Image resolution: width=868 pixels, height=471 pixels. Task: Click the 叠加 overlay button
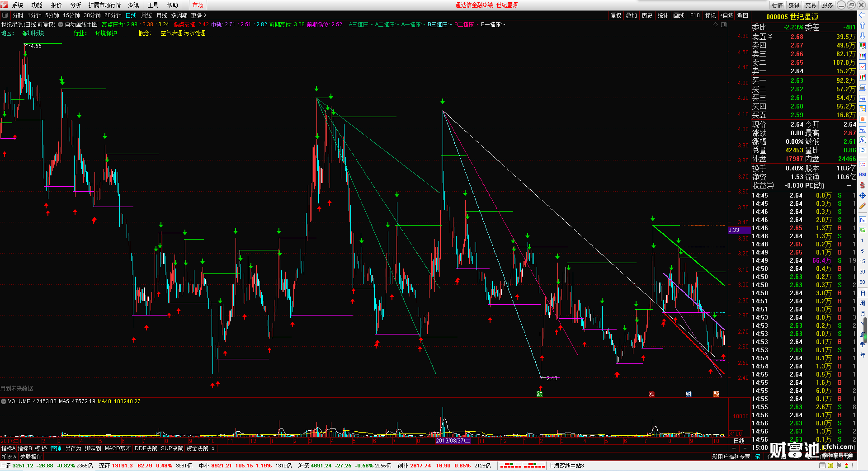pos(632,15)
